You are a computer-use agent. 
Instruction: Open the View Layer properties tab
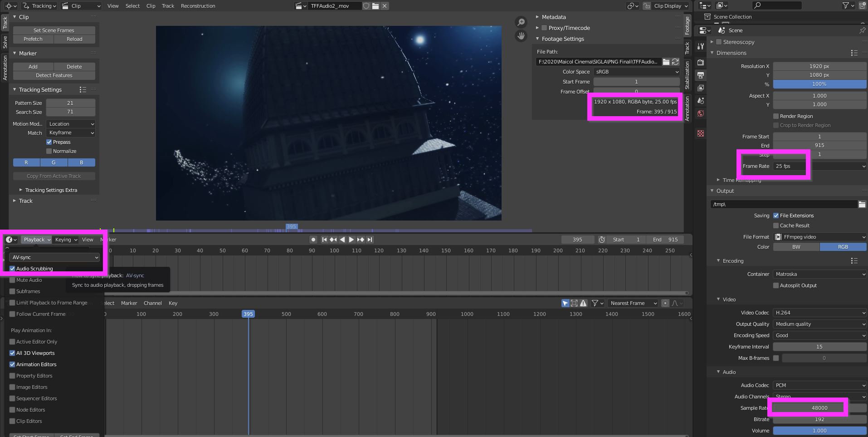[x=701, y=88]
